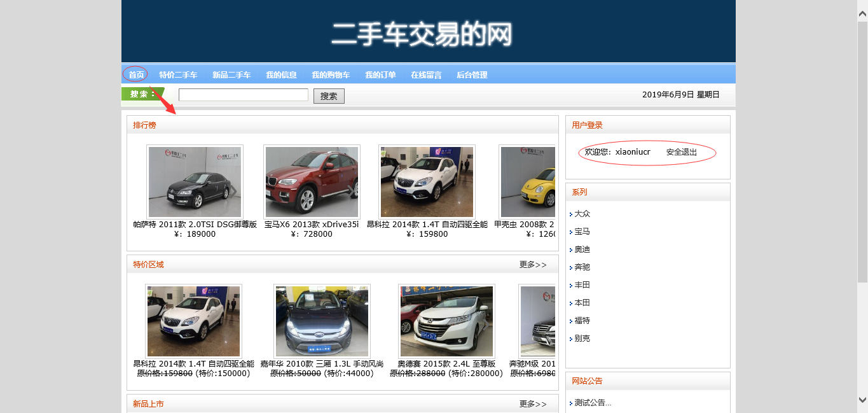Screen dimensions: 868x413
Task: Open the 嘉年华 car photo
Action: (322, 321)
